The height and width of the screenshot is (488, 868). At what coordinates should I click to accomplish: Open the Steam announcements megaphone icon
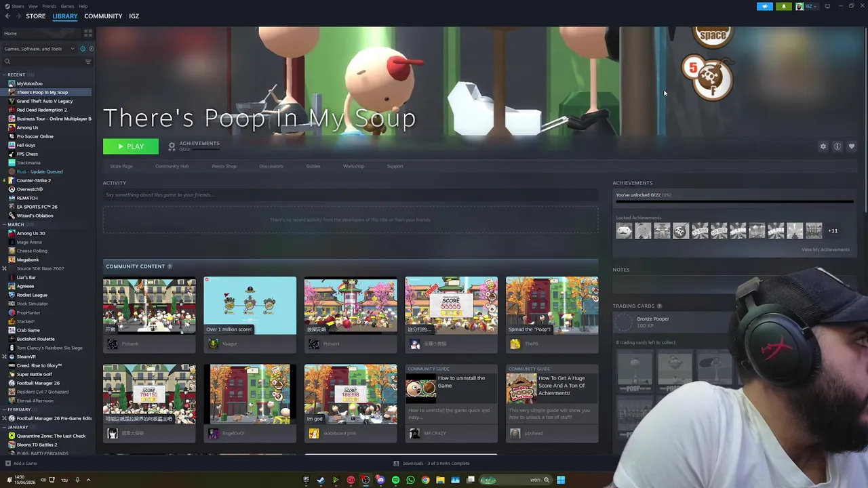[764, 6]
